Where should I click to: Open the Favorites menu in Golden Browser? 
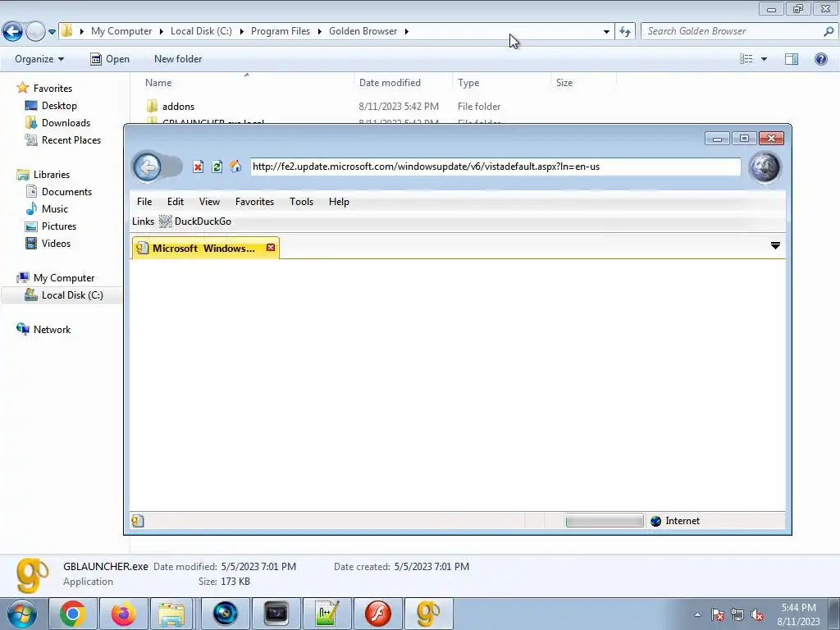pyautogui.click(x=254, y=202)
